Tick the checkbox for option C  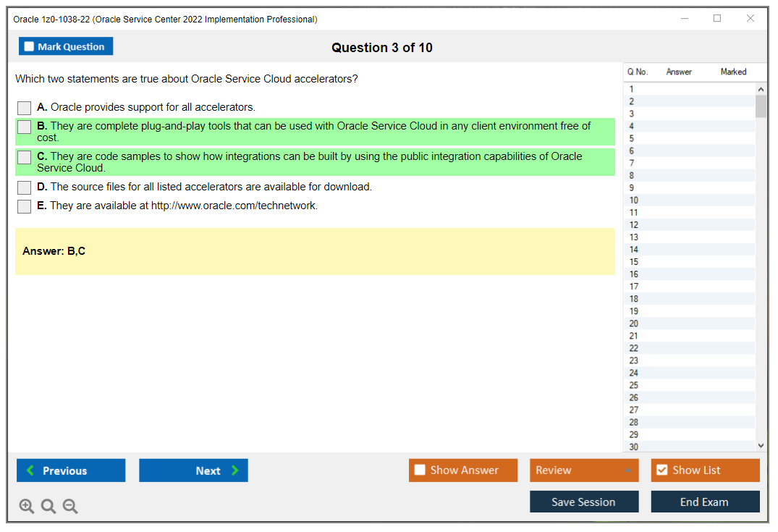pos(25,158)
